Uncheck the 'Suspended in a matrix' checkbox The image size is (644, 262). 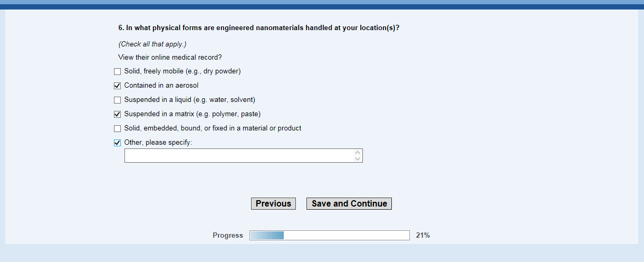click(x=118, y=114)
